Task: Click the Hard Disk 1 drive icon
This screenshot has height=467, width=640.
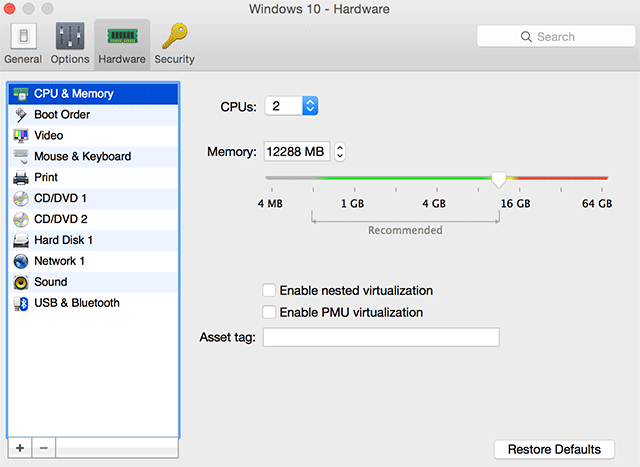Action: pos(21,240)
